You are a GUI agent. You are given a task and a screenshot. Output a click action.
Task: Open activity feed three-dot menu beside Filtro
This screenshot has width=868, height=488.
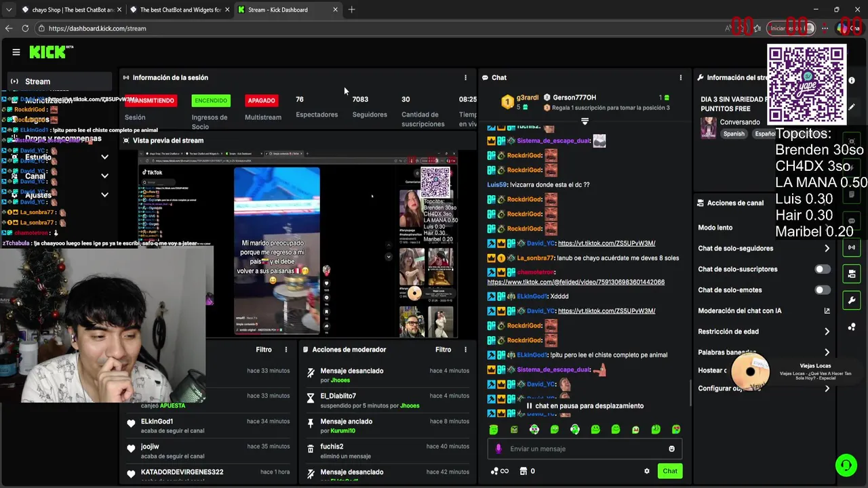[x=286, y=350]
